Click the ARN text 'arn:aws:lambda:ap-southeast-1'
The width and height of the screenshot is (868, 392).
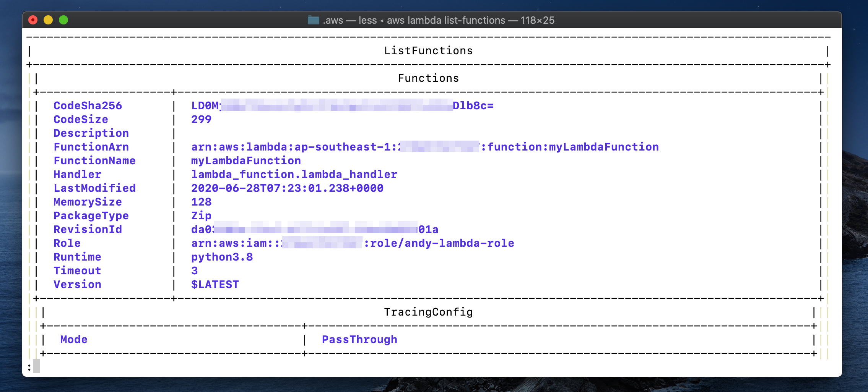(291, 147)
